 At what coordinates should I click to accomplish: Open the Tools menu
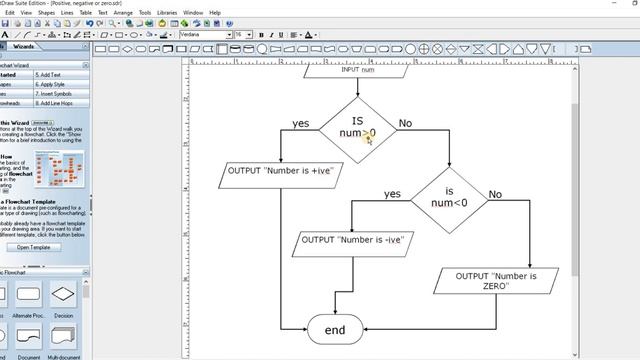click(x=144, y=13)
